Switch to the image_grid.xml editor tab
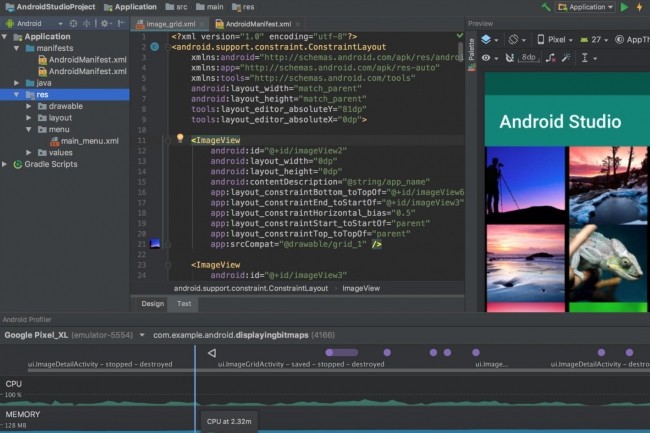The image size is (650, 433). (x=170, y=24)
